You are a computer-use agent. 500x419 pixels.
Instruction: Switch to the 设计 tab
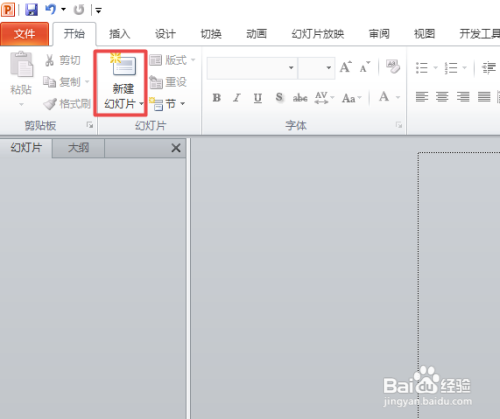pos(165,34)
